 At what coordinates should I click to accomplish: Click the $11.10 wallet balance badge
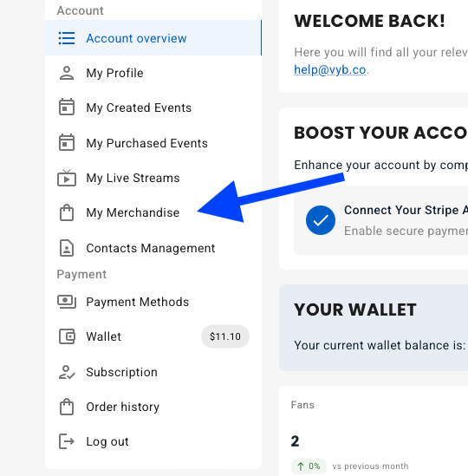(225, 336)
